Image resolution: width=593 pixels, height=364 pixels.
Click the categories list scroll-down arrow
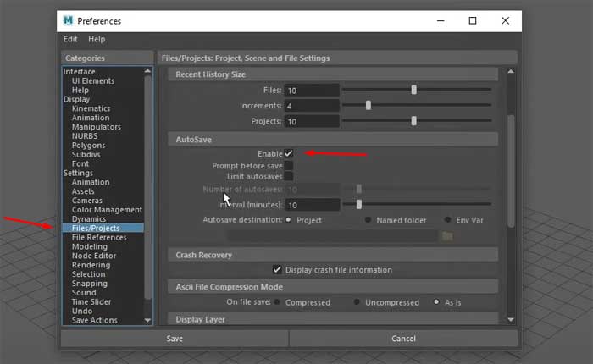pos(149,320)
